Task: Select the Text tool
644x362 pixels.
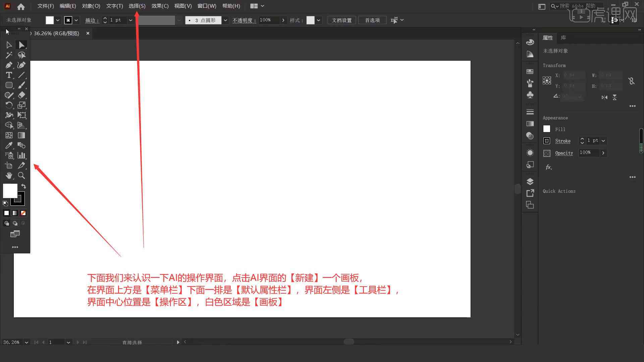Action: tap(9, 75)
